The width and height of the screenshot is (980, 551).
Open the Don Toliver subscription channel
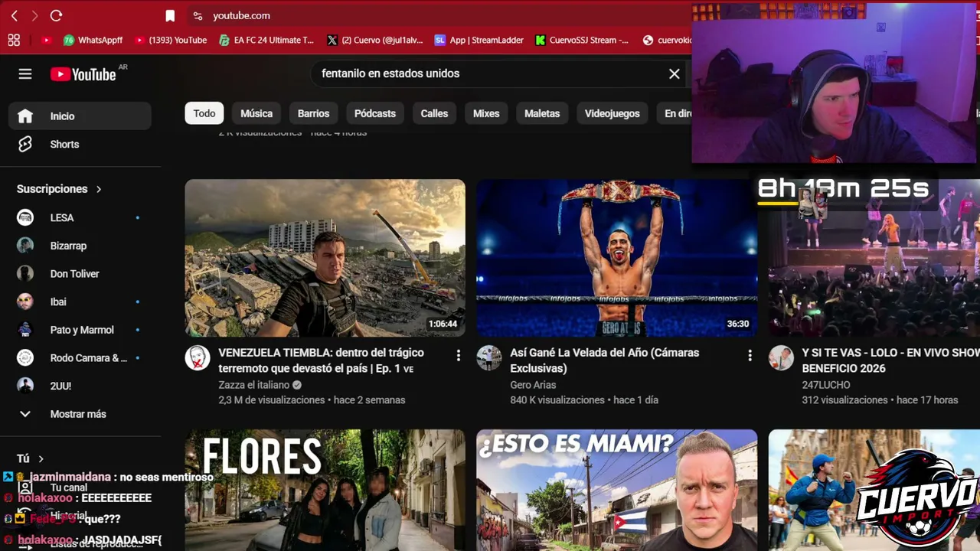80,273
